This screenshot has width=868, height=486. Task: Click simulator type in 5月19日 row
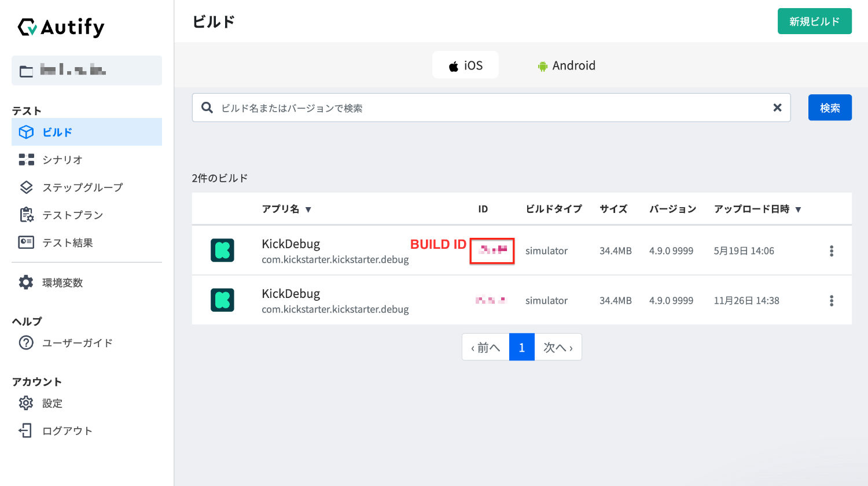point(546,251)
